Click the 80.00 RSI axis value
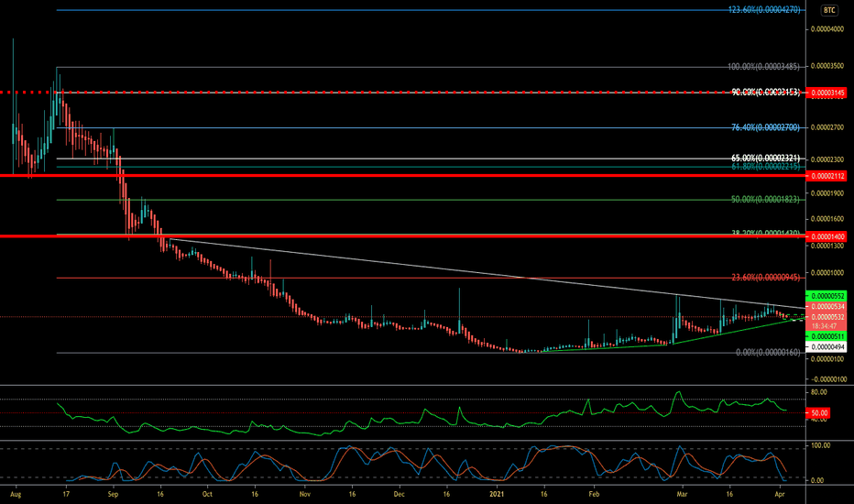 (x=818, y=392)
